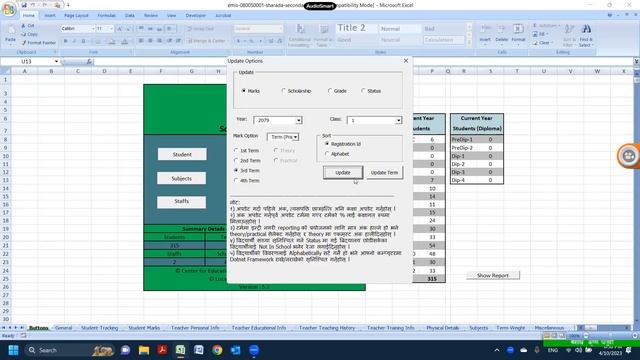The height and width of the screenshot is (360, 640).
Task: Apply italic formatting in the Font group
Action: coord(74,41)
